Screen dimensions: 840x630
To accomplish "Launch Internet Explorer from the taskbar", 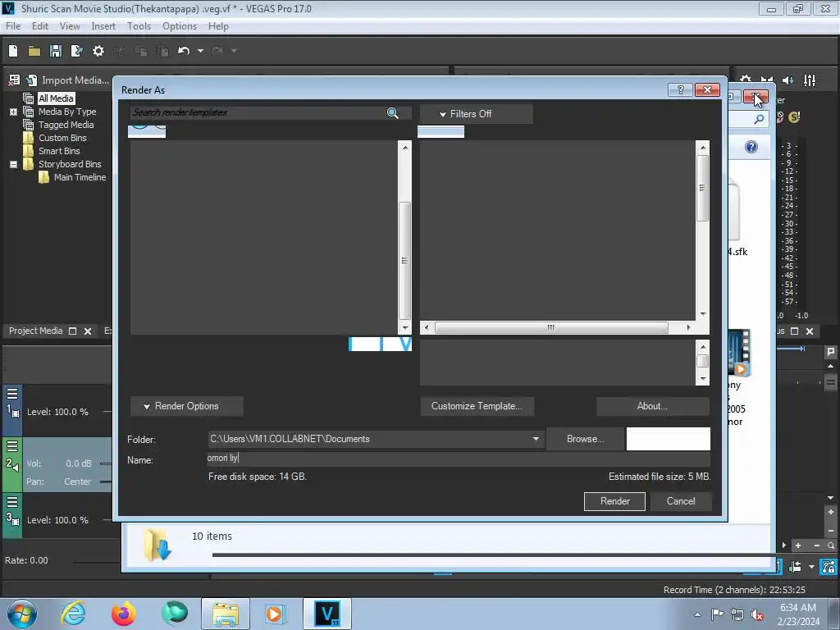I will [x=73, y=614].
